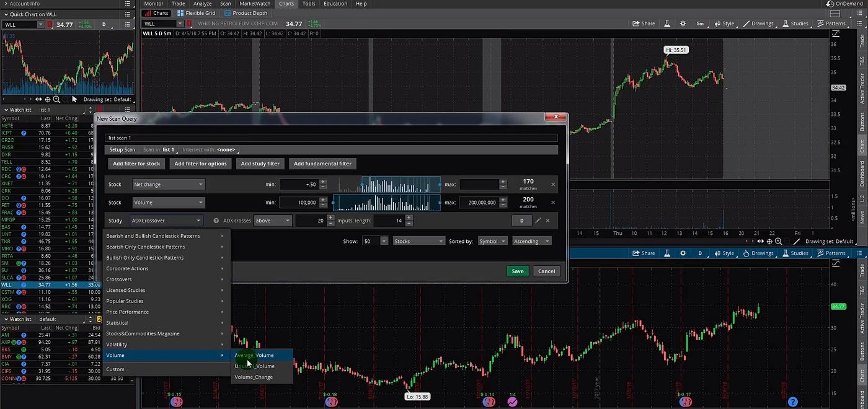Image resolution: width=868 pixels, height=409 pixels.
Task: Click the Volume histogram range slider
Action: (x=386, y=203)
